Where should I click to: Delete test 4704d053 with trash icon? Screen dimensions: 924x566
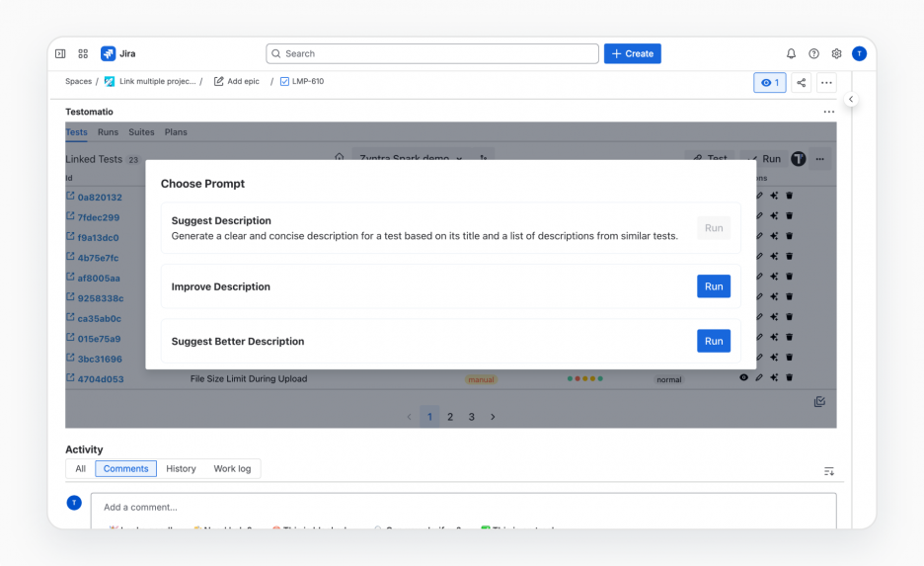(x=789, y=377)
